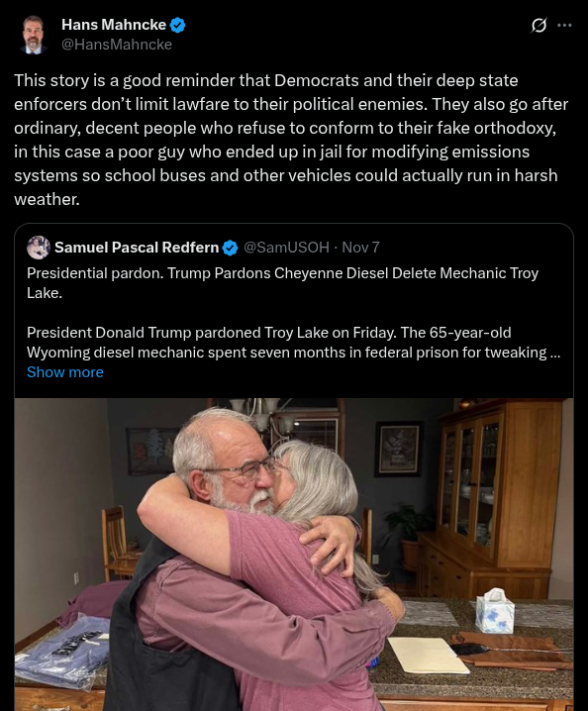The width and height of the screenshot is (588, 711).
Task: Click the quoted tweet headline text
Action: 282,283
